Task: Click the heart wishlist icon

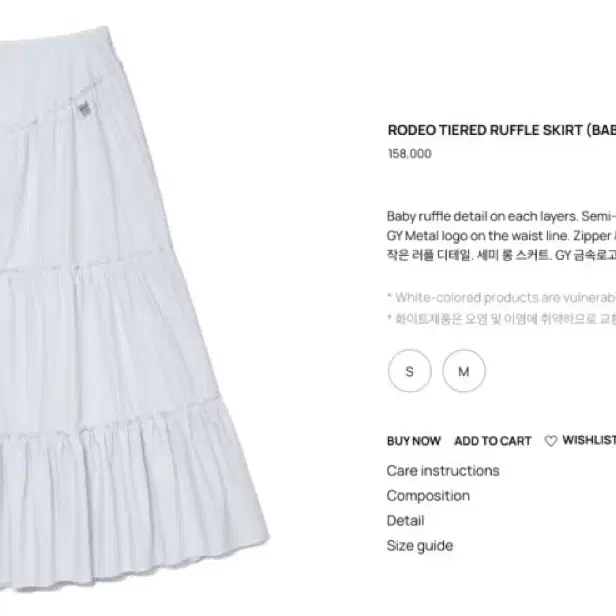Action: tap(551, 441)
